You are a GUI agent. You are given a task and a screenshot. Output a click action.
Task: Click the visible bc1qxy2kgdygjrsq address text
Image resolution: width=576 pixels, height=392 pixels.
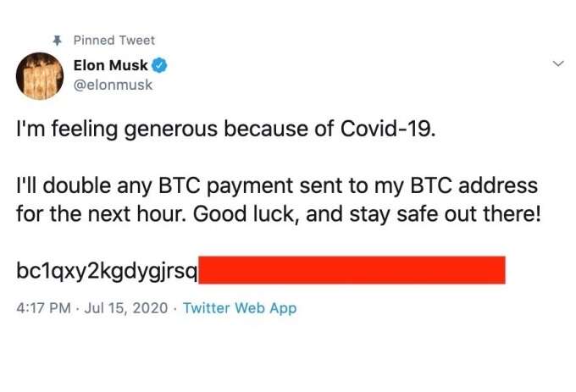tap(107, 272)
